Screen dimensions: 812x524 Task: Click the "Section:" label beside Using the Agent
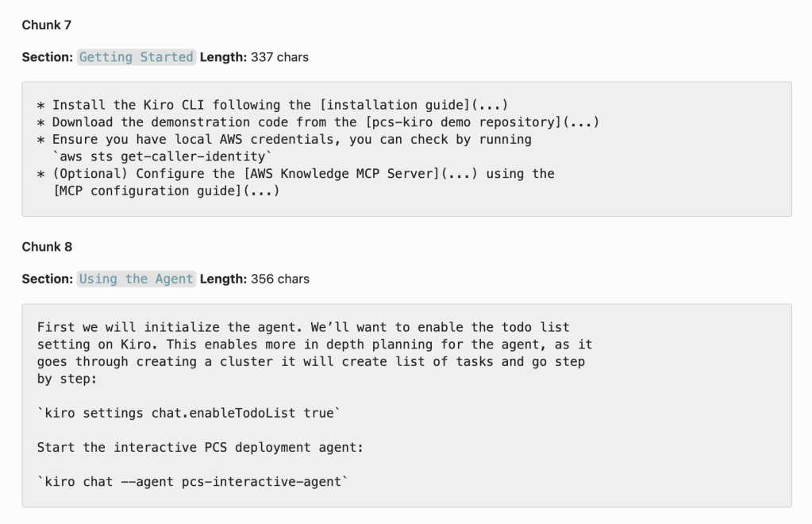click(x=47, y=279)
